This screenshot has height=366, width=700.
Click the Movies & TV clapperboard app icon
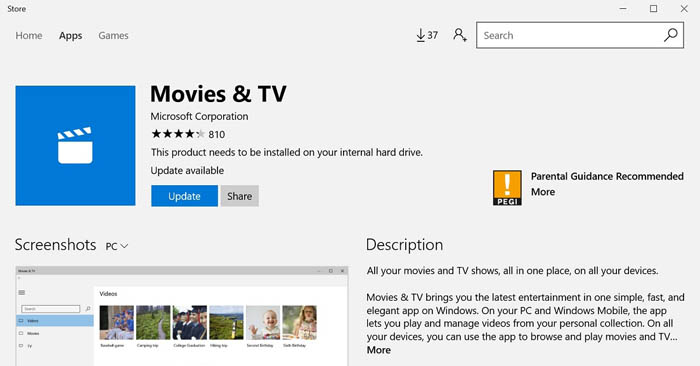[x=75, y=146]
